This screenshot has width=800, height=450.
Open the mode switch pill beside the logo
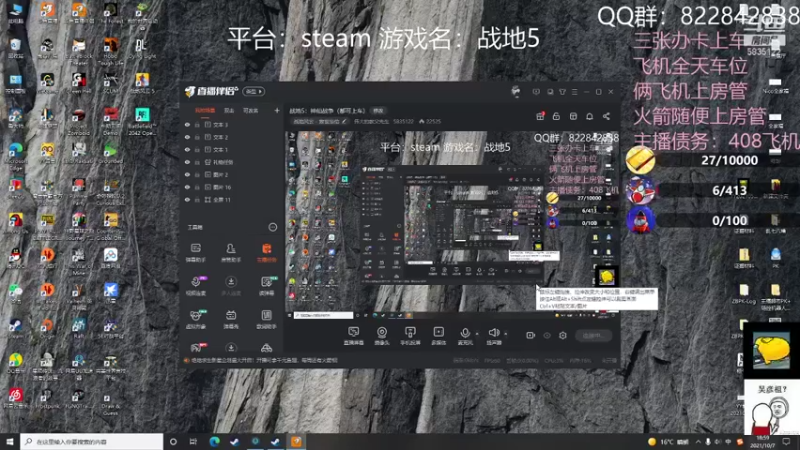(x=254, y=91)
